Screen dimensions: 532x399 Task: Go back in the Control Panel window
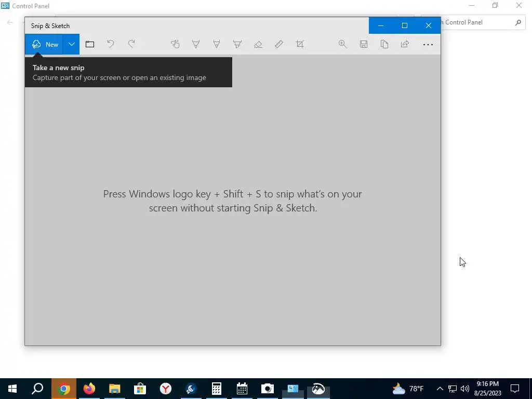click(x=10, y=22)
